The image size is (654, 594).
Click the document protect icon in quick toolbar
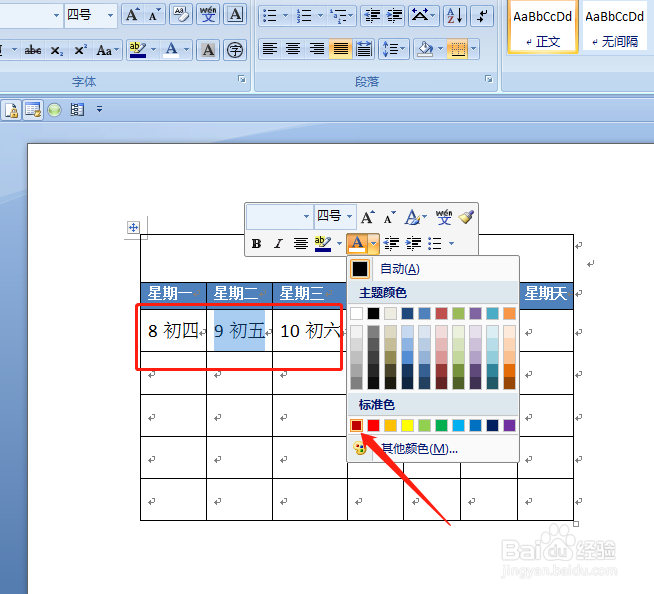11,110
